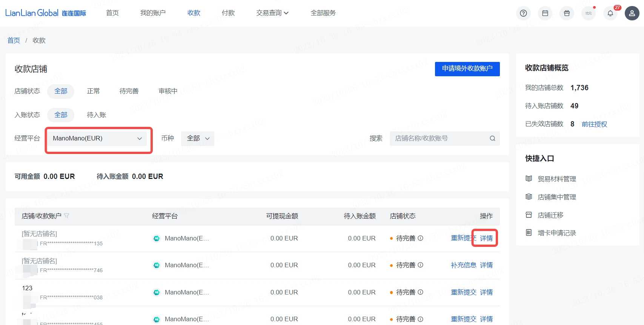The width and height of the screenshot is (644, 325).
Task: Click the account number ending in 135
Action: point(71,243)
